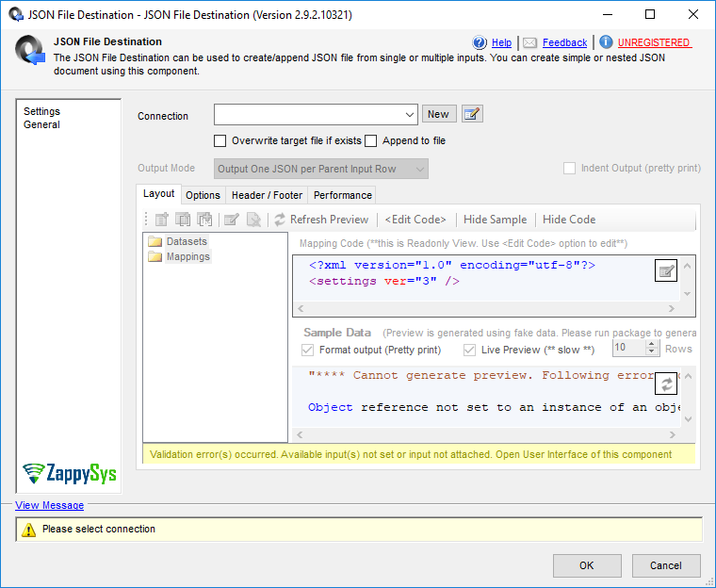Click the refresh icon in sample preview box
The height and width of the screenshot is (588, 716).
(666, 384)
